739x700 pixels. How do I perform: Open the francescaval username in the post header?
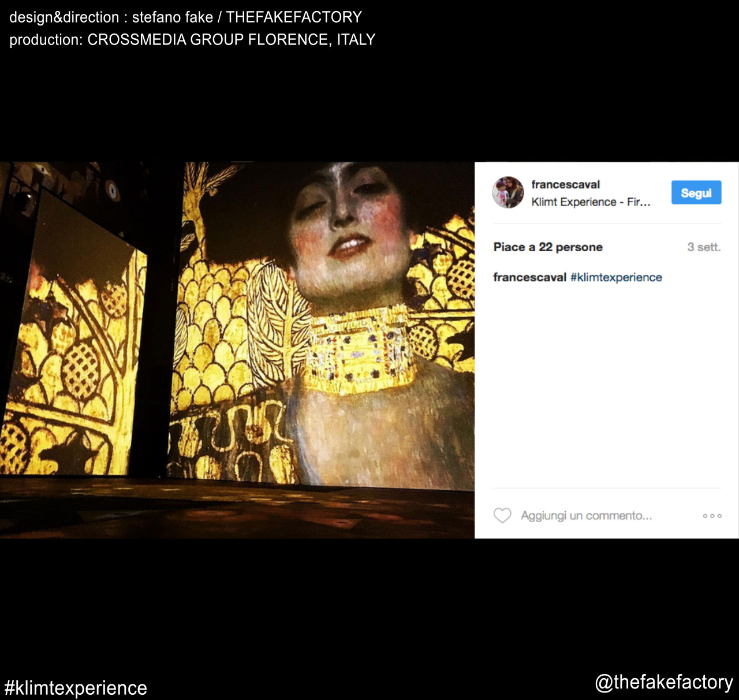click(x=565, y=185)
